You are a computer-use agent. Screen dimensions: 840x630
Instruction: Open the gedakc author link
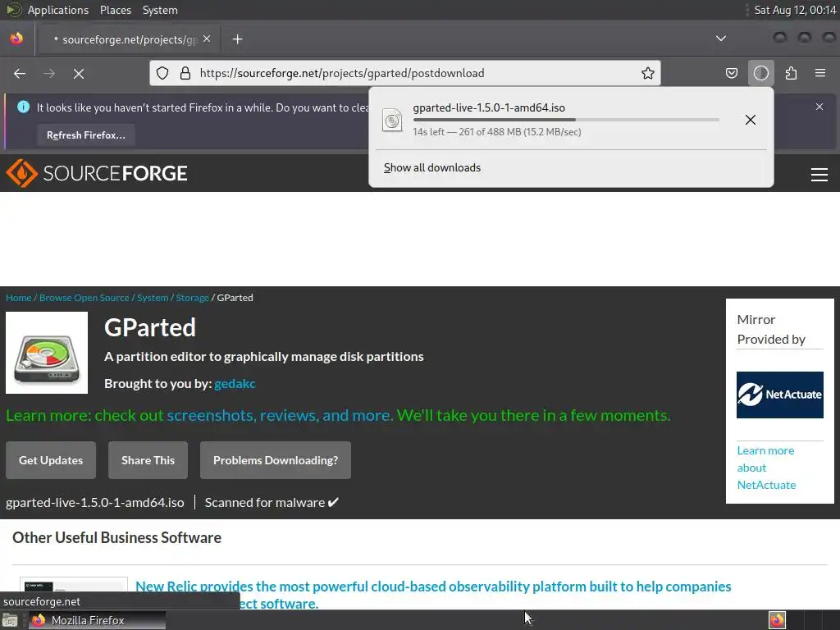point(235,384)
